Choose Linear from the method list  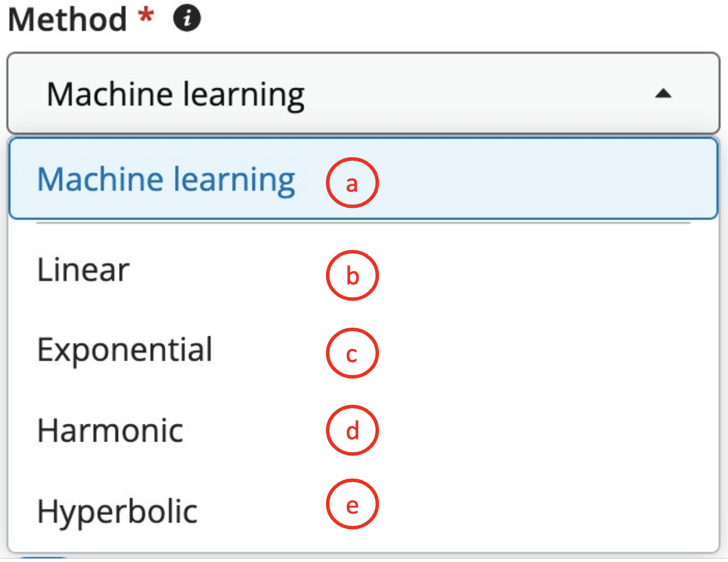(x=84, y=270)
